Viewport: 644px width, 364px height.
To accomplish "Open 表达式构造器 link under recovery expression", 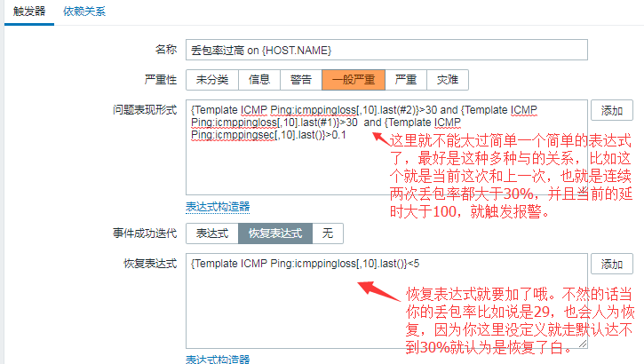I will (x=218, y=359).
